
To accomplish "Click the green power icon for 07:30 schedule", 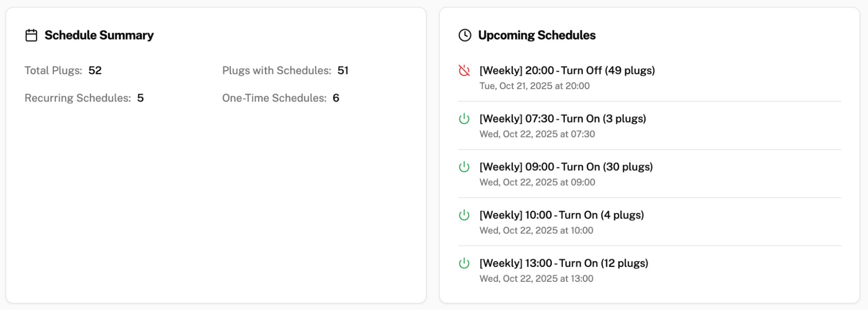I will tap(464, 118).
